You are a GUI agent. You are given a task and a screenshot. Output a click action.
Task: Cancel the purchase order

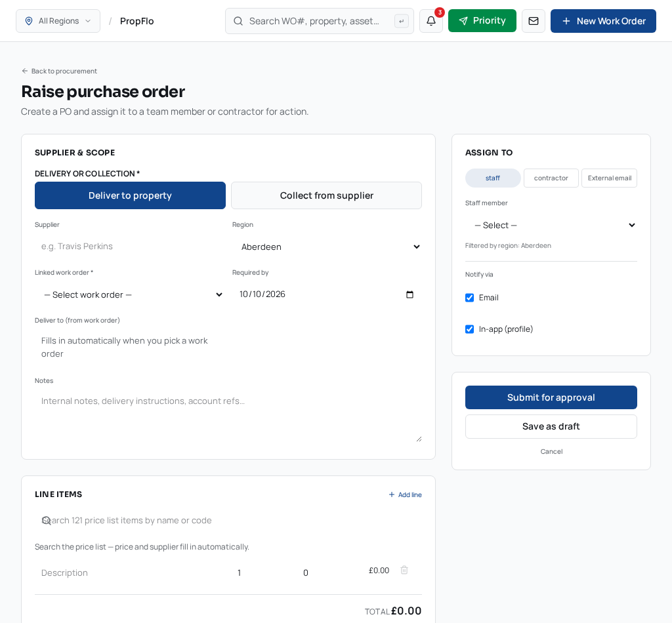pos(551,452)
